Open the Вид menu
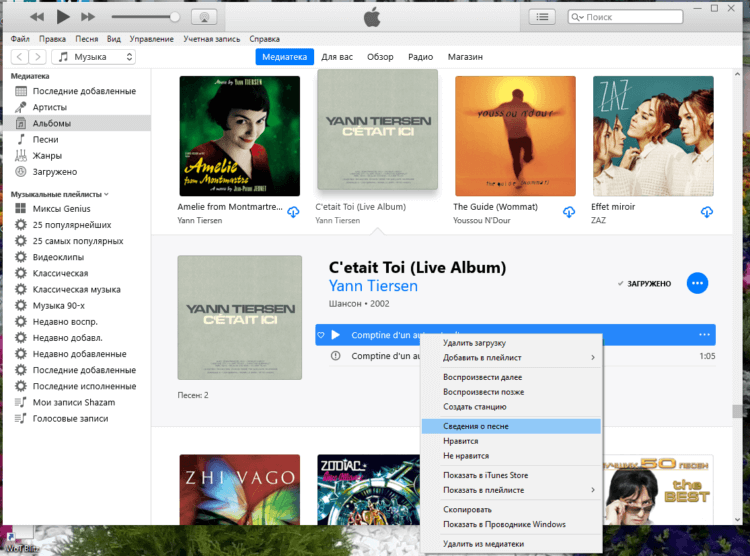 (x=114, y=39)
